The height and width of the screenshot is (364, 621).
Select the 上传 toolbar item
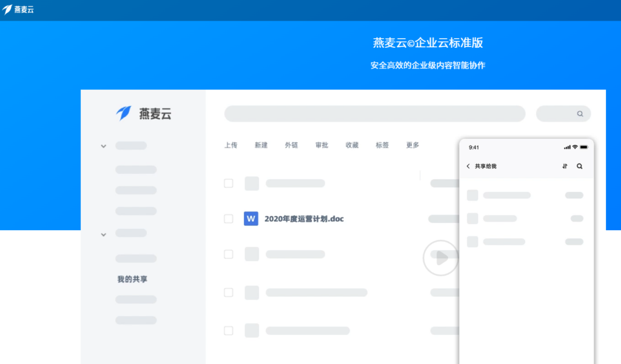[x=231, y=145]
